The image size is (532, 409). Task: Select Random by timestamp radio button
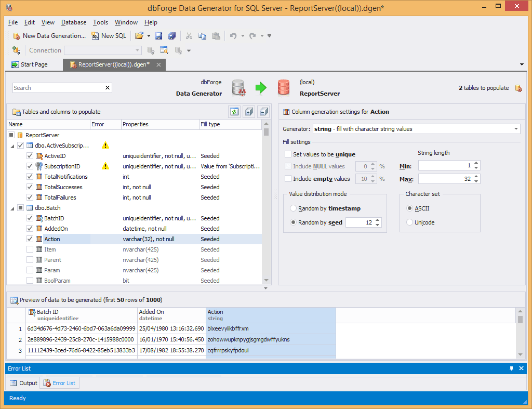pyautogui.click(x=293, y=208)
